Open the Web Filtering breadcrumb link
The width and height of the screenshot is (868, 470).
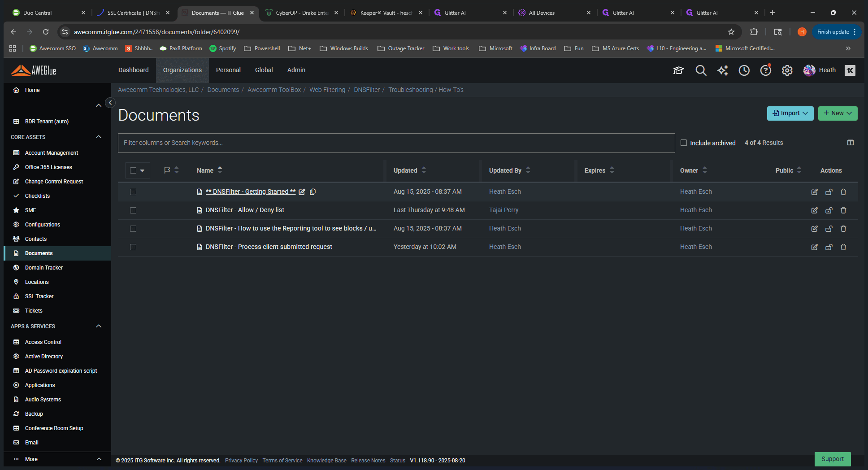click(x=327, y=90)
